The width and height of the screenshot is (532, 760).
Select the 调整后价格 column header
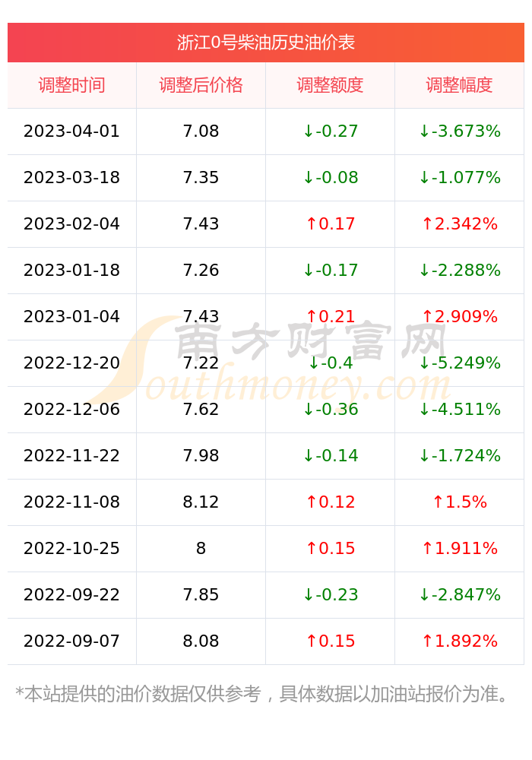(201, 85)
